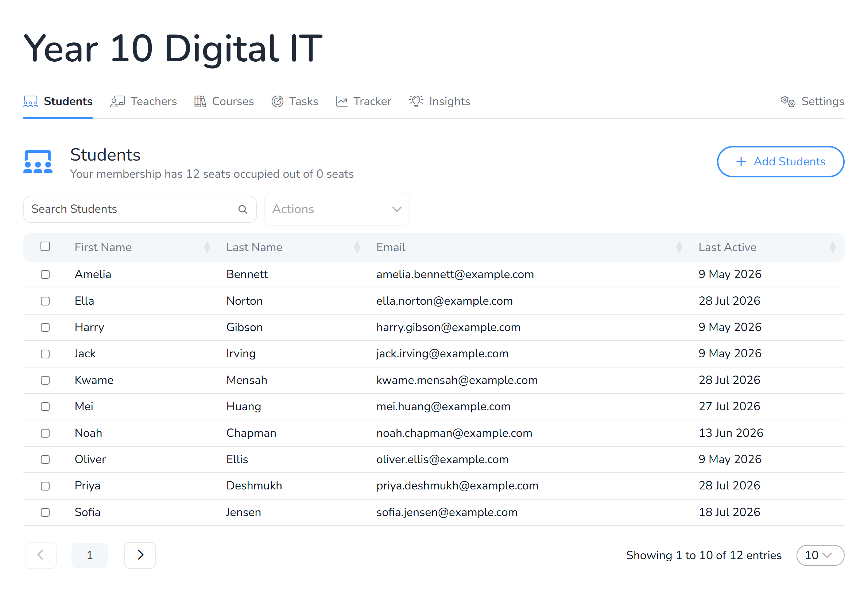Click the Add Students button
Screen dimensions: 868x600
780,162
